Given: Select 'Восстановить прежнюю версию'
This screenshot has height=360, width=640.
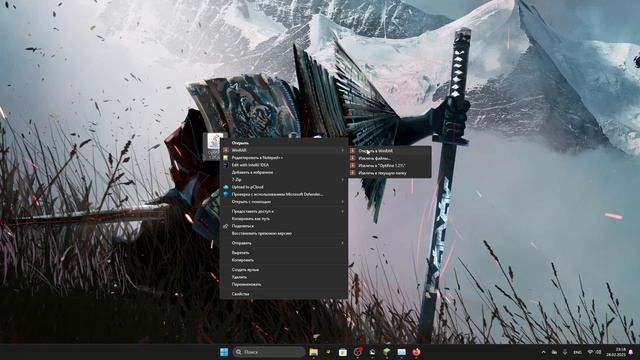Looking at the screenshot, I should tap(284, 233).
